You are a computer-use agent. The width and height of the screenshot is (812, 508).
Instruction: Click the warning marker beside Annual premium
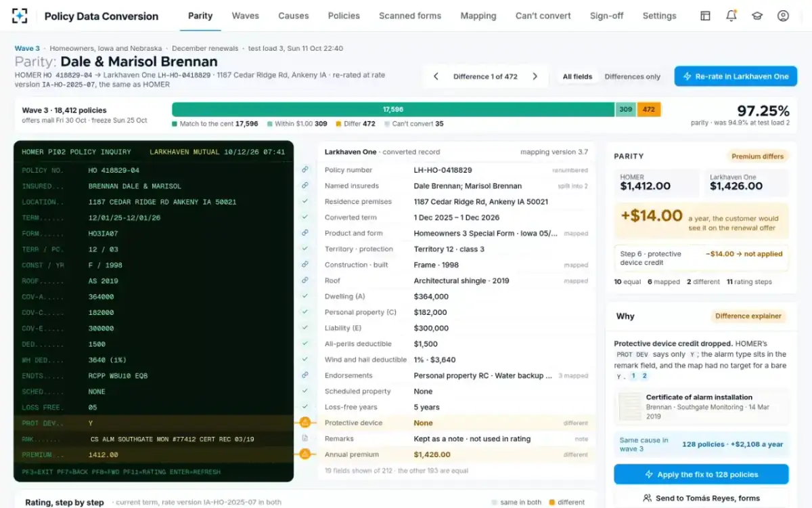[304, 454]
